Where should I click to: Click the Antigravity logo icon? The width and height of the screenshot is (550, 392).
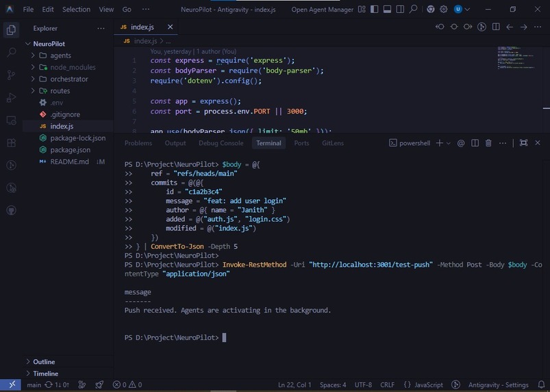click(10, 9)
